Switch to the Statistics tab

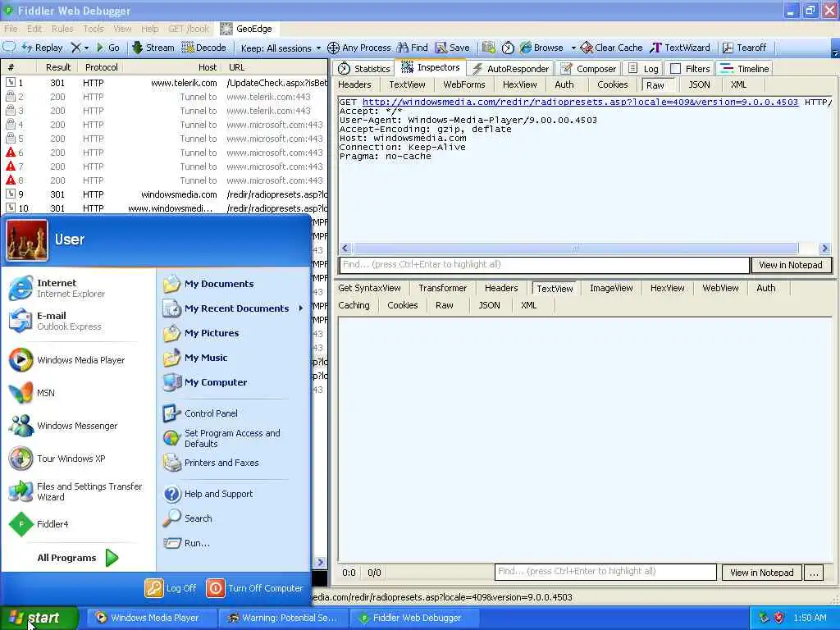(x=364, y=69)
